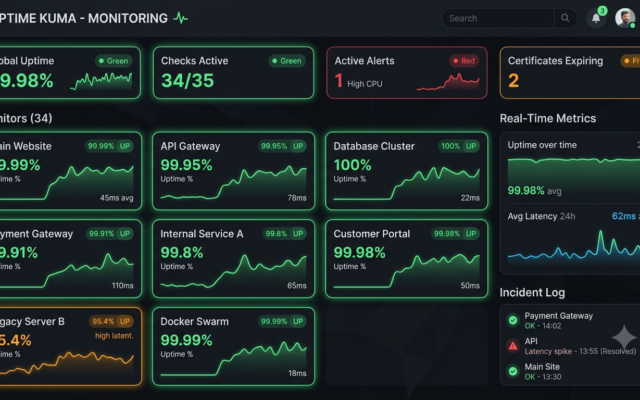The width and height of the screenshot is (640, 400).
Task: Select the API Gateway monitor card
Action: click(233, 171)
